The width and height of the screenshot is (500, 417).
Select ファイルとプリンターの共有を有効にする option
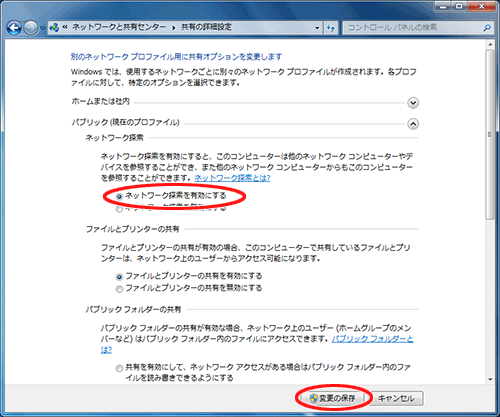click(x=119, y=277)
